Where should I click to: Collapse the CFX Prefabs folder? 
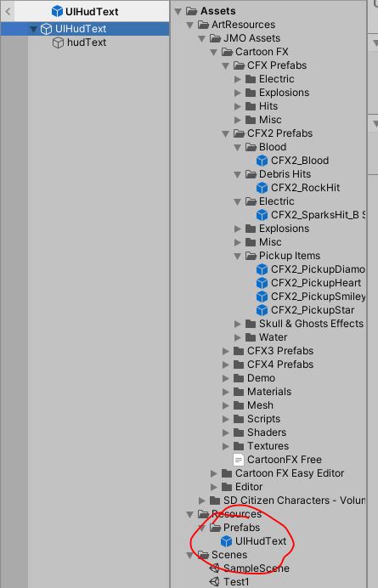pyautogui.click(x=225, y=65)
